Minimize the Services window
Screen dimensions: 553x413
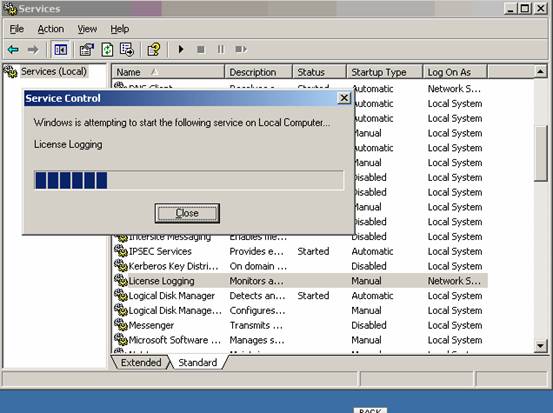point(510,8)
